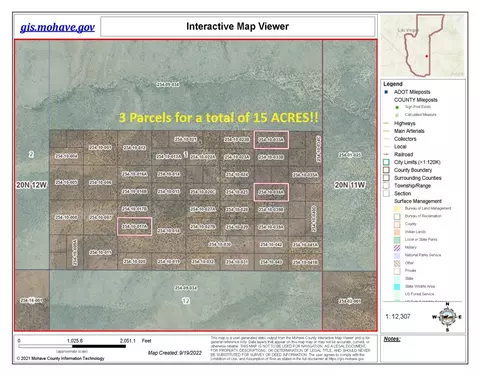The width and height of the screenshot is (480, 376).
Task: Click the Interactive Map Viewer title
Action: pyautogui.click(x=237, y=26)
